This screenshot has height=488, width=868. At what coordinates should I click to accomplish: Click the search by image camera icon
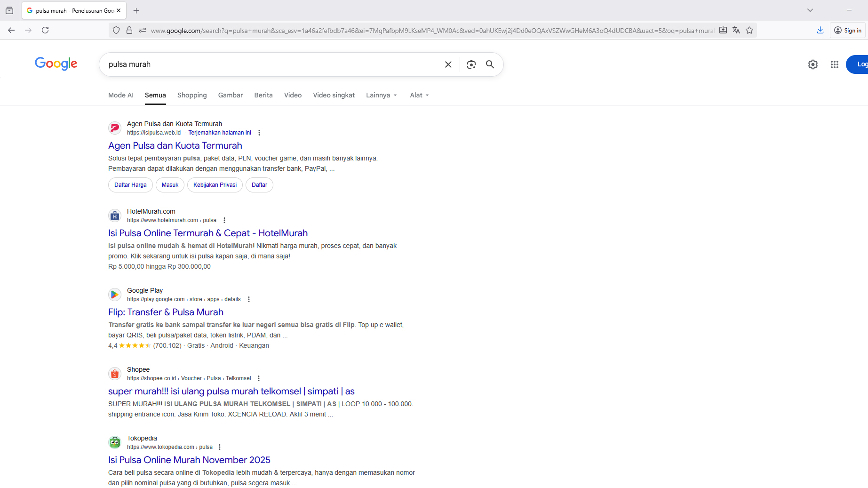click(x=471, y=64)
